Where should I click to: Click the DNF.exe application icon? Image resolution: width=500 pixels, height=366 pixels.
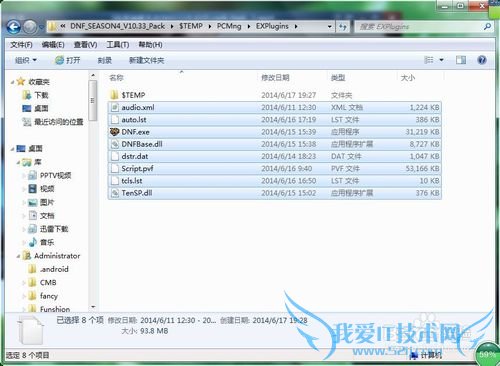(114, 132)
